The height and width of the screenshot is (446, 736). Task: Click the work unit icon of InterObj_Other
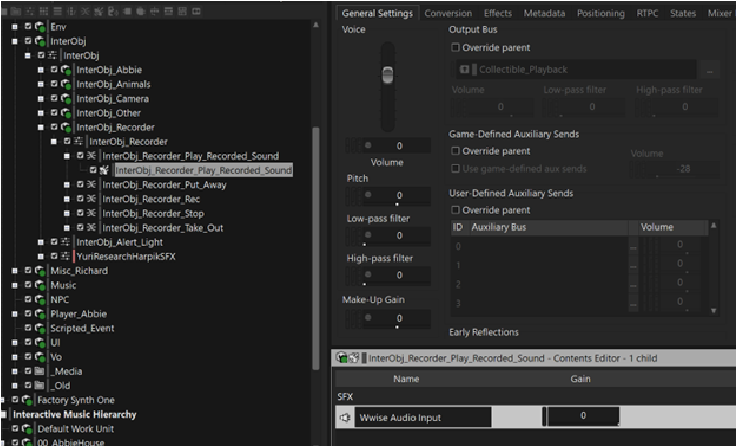click(x=66, y=113)
